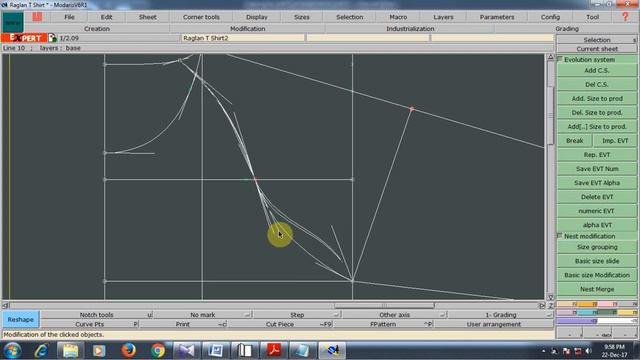Image resolution: width=640 pixels, height=360 pixels.
Task: Click the Save EVT Num button
Action: pos(597,169)
